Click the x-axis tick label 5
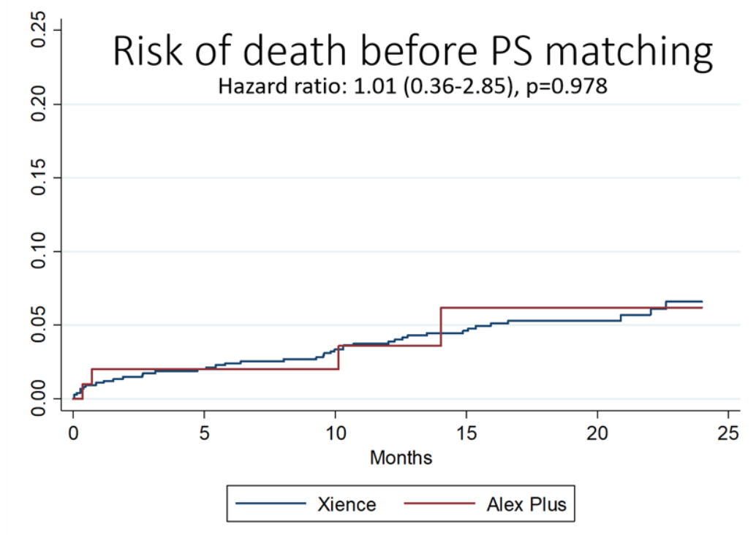756x535 pixels. [204, 433]
